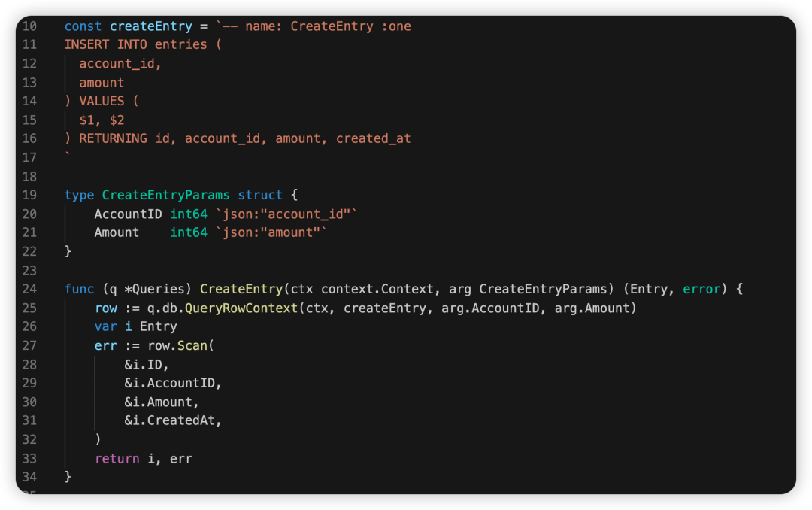Click the Amount field on line 21
The image size is (812, 510).
coord(117,232)
